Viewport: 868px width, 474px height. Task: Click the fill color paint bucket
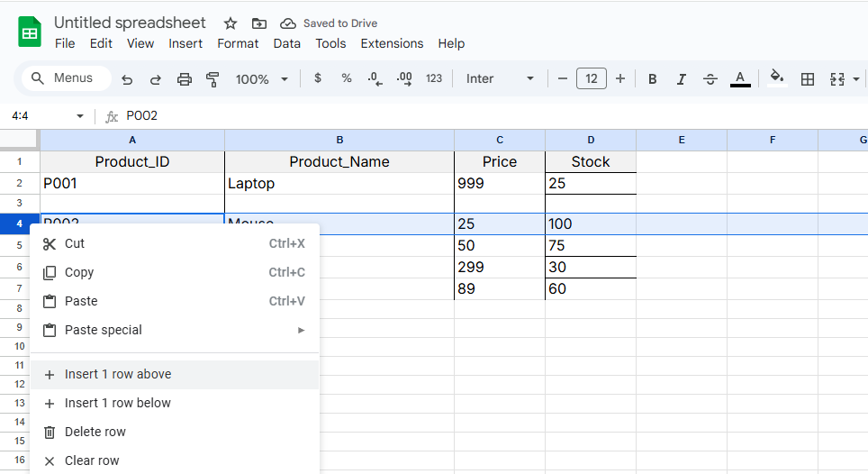point(776,78)
